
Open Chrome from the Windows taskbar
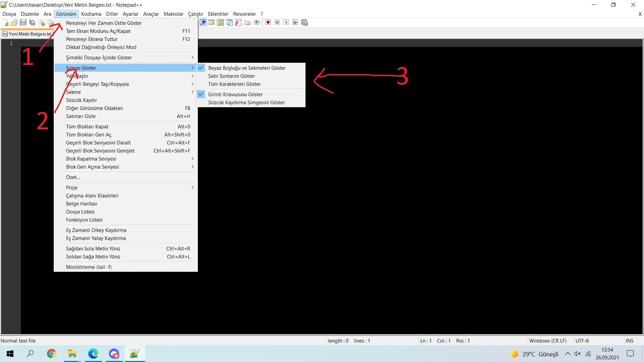tap(51, 354)
